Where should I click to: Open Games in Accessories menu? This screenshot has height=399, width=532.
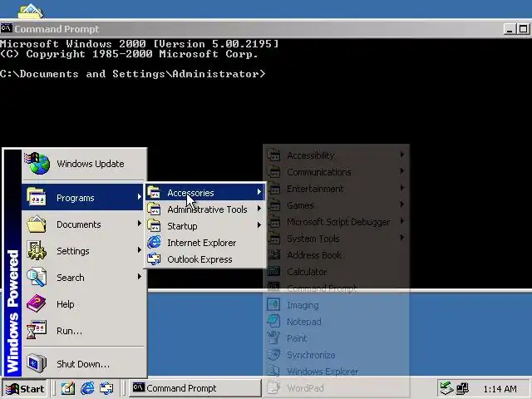point(336,205)
